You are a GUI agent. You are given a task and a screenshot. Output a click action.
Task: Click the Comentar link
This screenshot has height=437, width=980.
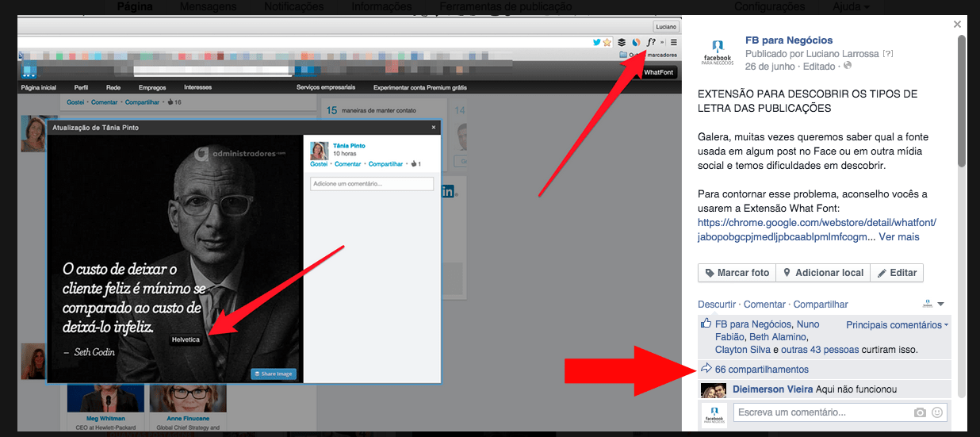pyautogui.click(x=764, y=305)
